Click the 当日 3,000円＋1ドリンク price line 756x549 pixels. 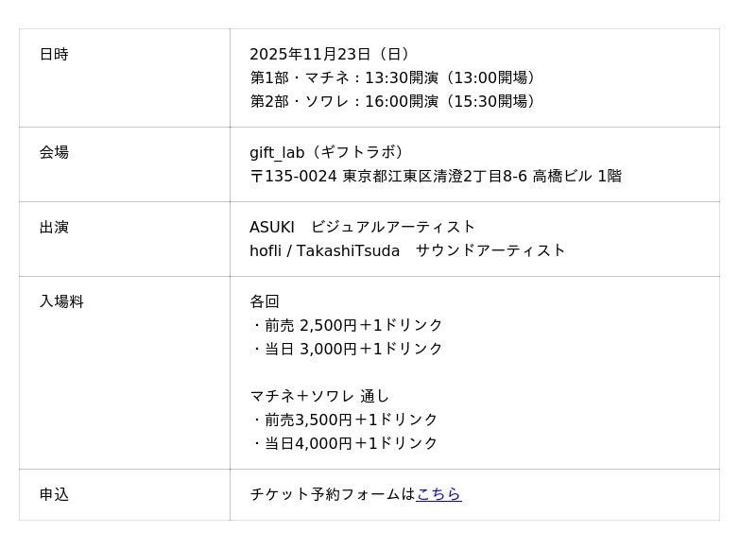tap(348, 349)
